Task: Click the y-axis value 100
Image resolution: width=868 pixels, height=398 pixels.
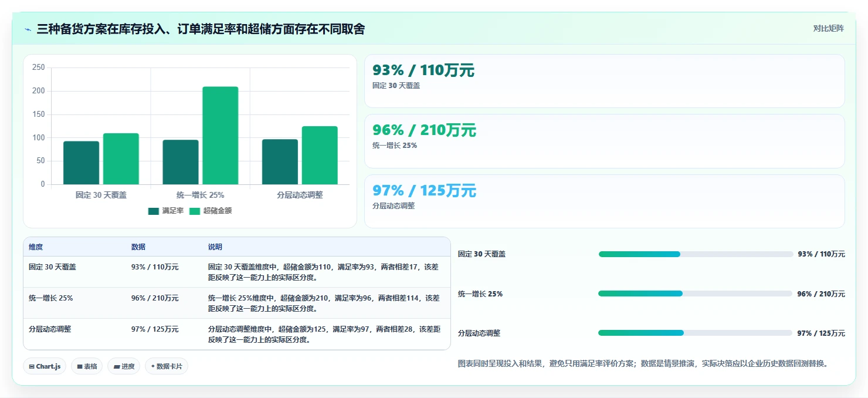Action: pyautogui.click(x=39, y=137)
